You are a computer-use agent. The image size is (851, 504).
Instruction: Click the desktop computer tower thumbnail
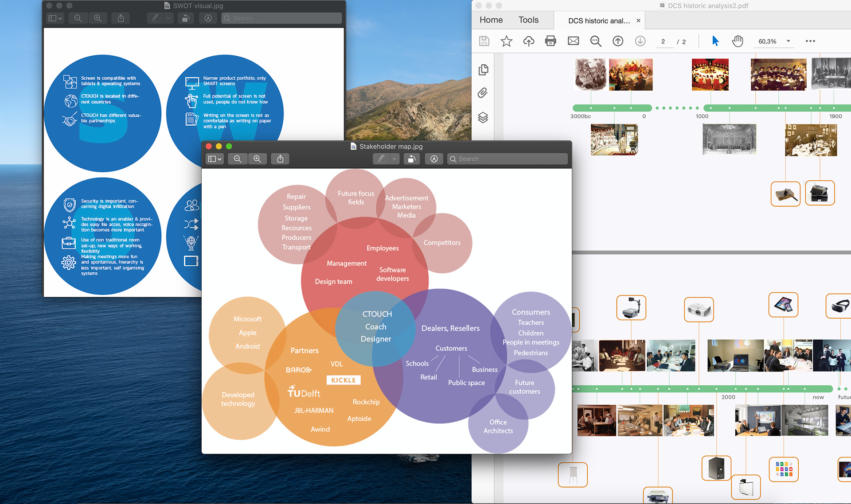click(x=716, y=468)
